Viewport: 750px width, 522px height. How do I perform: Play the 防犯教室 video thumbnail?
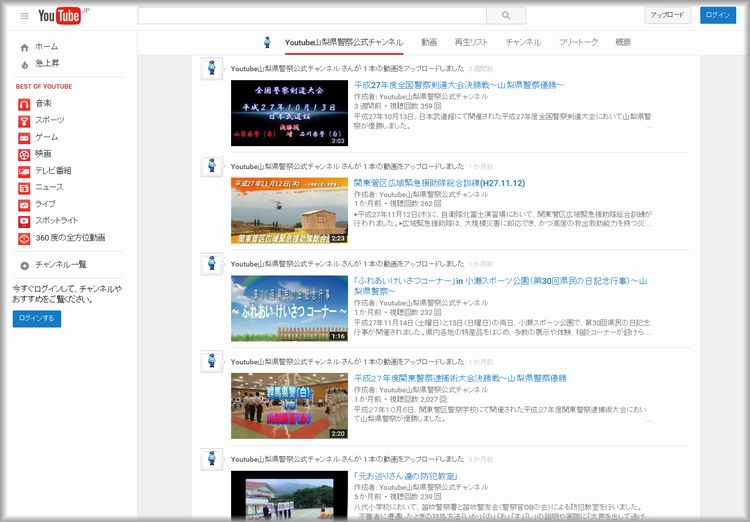click(289, 496)
